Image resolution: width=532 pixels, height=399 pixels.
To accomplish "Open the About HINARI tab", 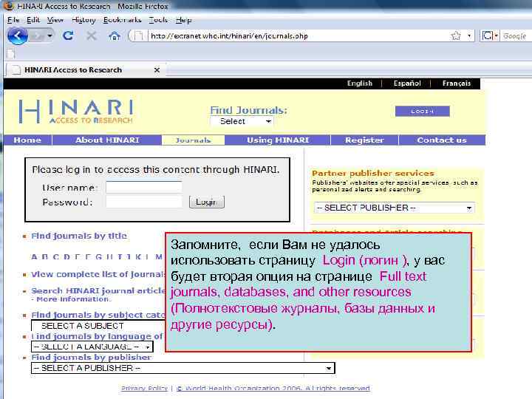I will (107, 140).
